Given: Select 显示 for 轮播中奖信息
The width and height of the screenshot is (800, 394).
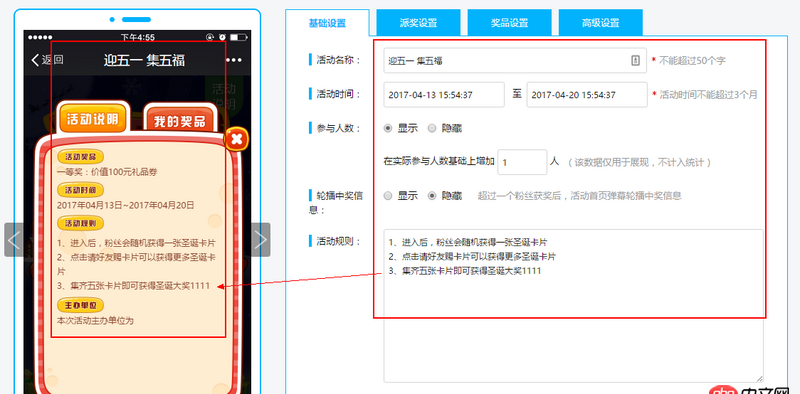Looking at the screenshot, I should pos(388,195).
